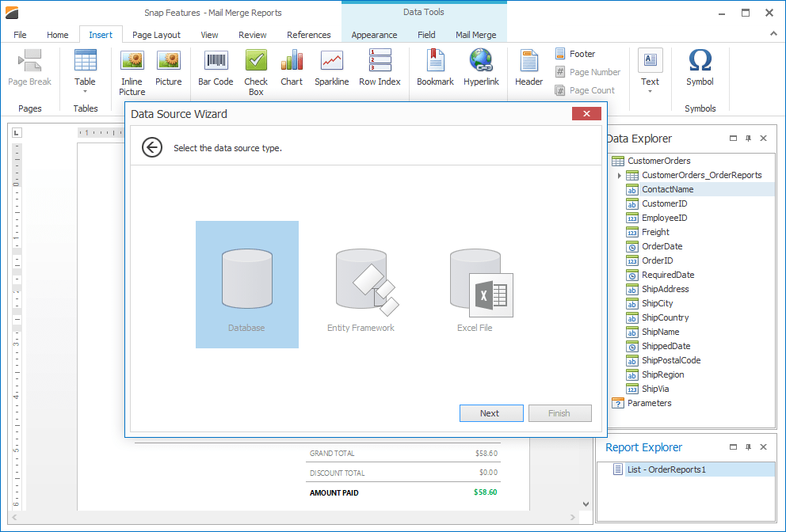Image resolution: width=786 pixels, height=532 pixels.
Task: Choose the Excel File data source
Action: point(476,284)
